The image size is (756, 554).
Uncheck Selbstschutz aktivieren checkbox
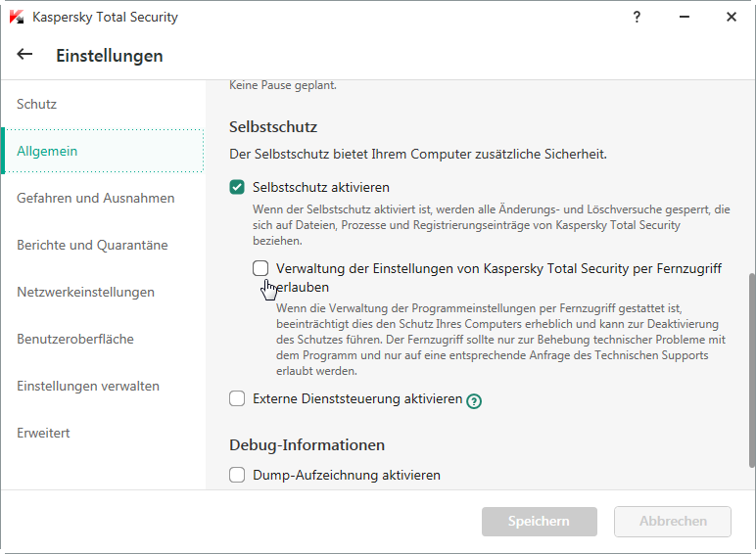[237, 187]
